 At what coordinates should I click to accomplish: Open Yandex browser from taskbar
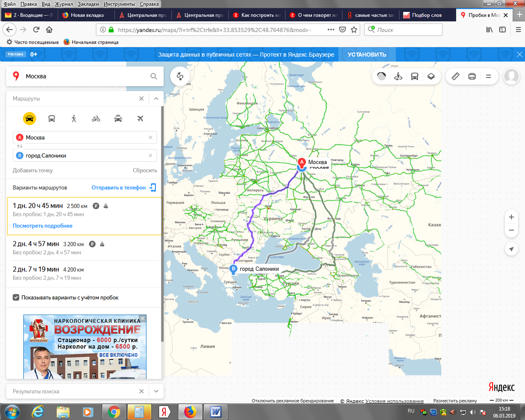[x=164, y=412]
